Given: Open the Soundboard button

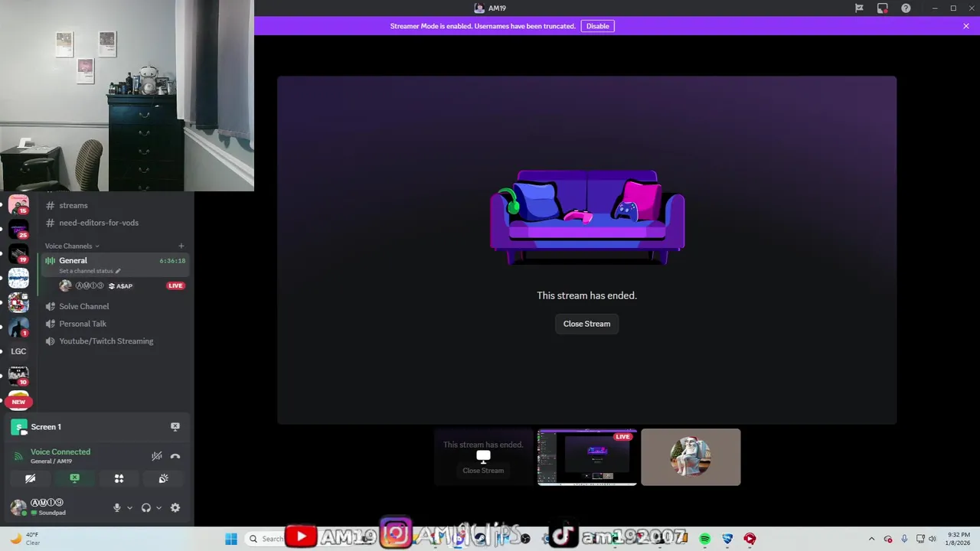Looking at the screenshot, I should pyautogui.click(x=163, y=478).
